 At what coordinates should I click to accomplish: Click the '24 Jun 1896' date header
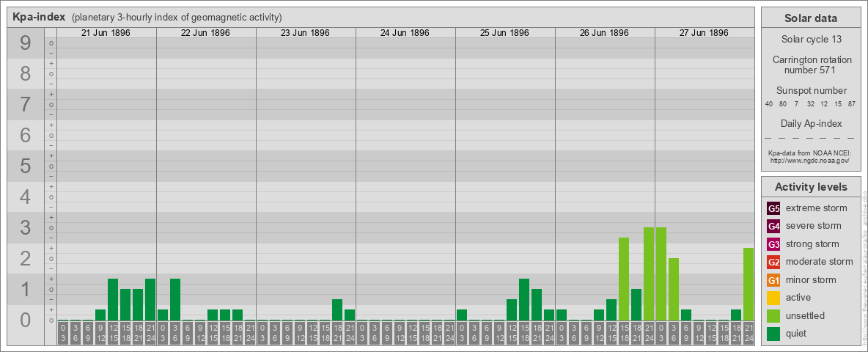coord(405,33)
